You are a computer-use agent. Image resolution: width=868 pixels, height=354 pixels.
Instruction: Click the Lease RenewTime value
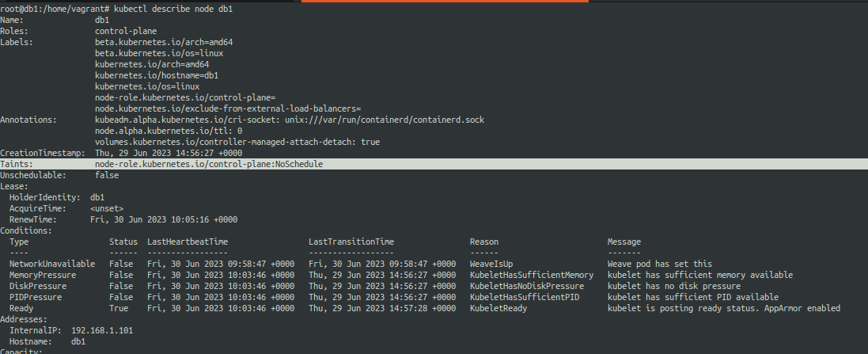164,219
